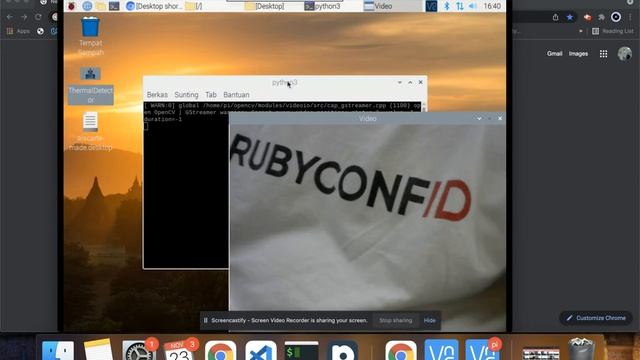Close the python3 terminal window
The height and width of the screenshot is (360, 640).
point(420,82)
